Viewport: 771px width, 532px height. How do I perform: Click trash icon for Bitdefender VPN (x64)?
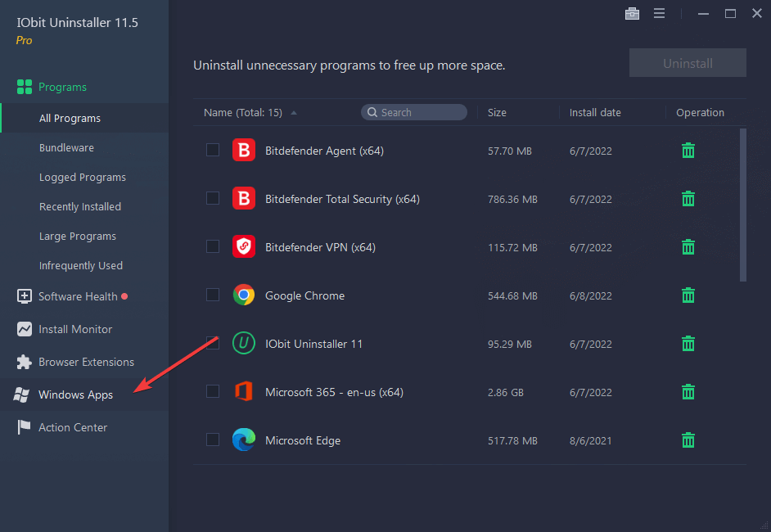coord(688,247)
